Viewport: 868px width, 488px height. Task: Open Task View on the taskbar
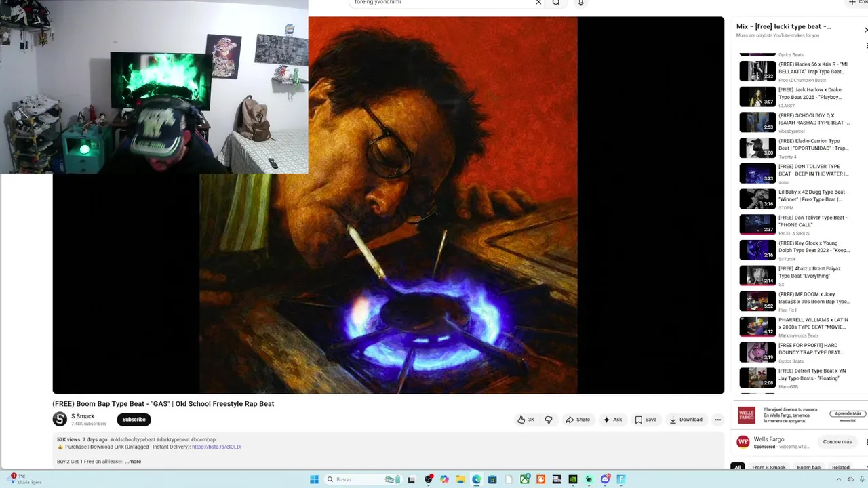411,479
